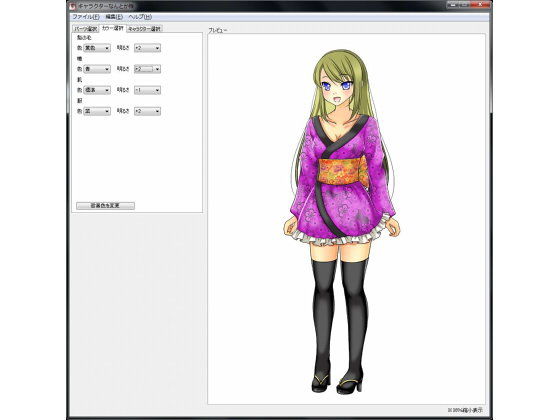
Task: Open the hair brightness dropdown
Action: (147, 48)
